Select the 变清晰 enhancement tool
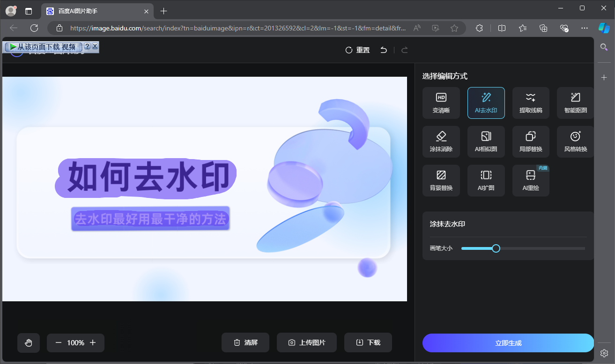This screenshot has height=364, width=615. (x=441, y=102)
